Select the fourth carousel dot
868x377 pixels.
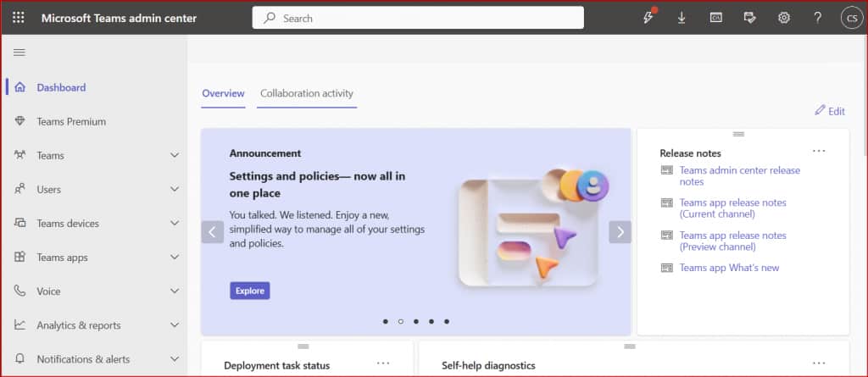tap(431, 321)
